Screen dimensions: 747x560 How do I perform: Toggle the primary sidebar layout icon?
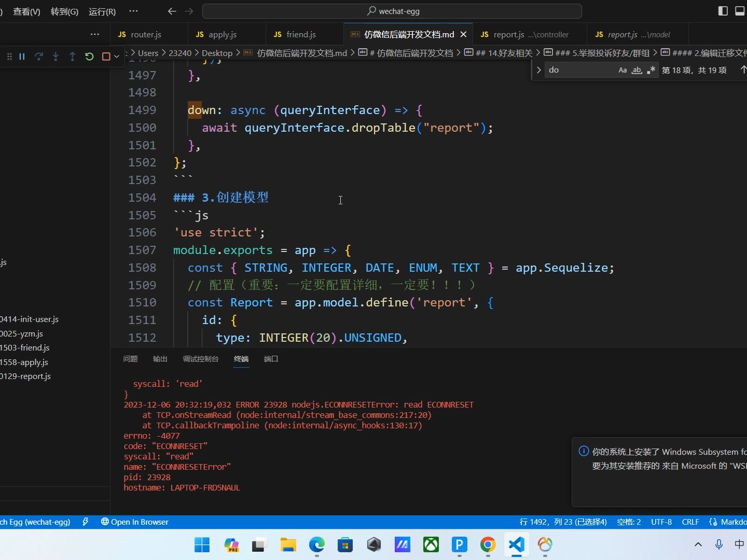(x=723, y=11)
